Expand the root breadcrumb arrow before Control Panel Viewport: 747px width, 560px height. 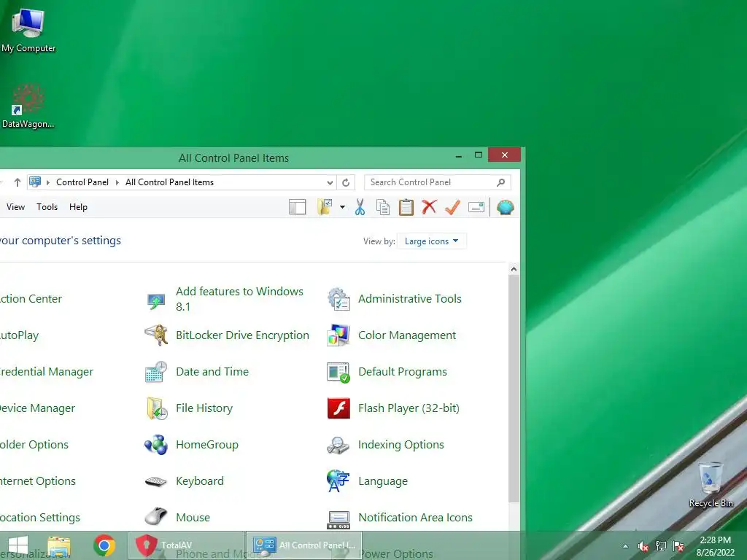click(48, 182)
